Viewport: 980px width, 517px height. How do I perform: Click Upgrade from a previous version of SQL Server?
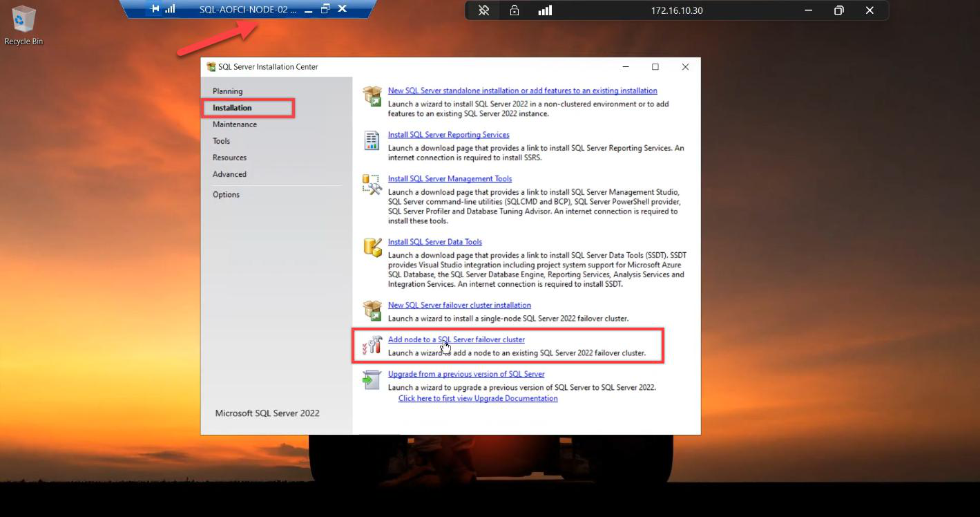466,374
